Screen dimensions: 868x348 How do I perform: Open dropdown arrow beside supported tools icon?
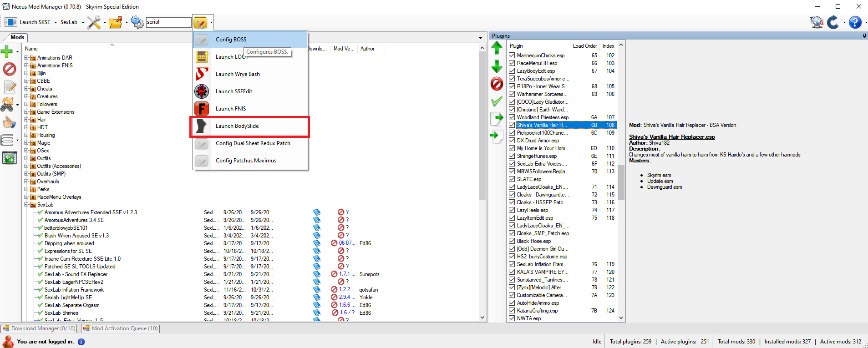click(x=211, y=22)
